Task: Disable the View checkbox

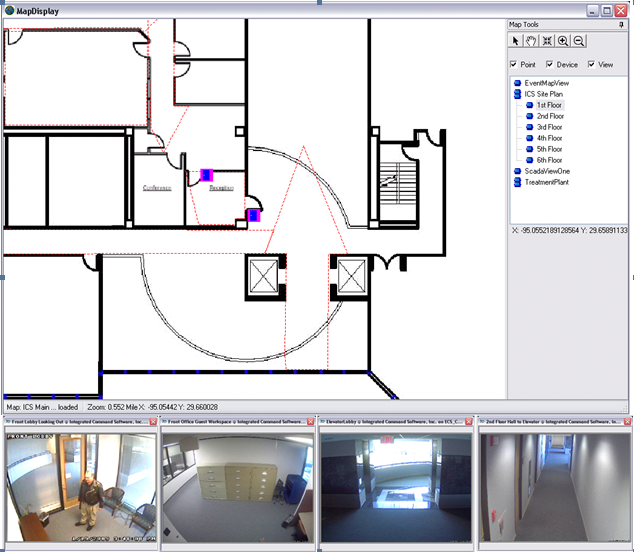Action: 592,65
